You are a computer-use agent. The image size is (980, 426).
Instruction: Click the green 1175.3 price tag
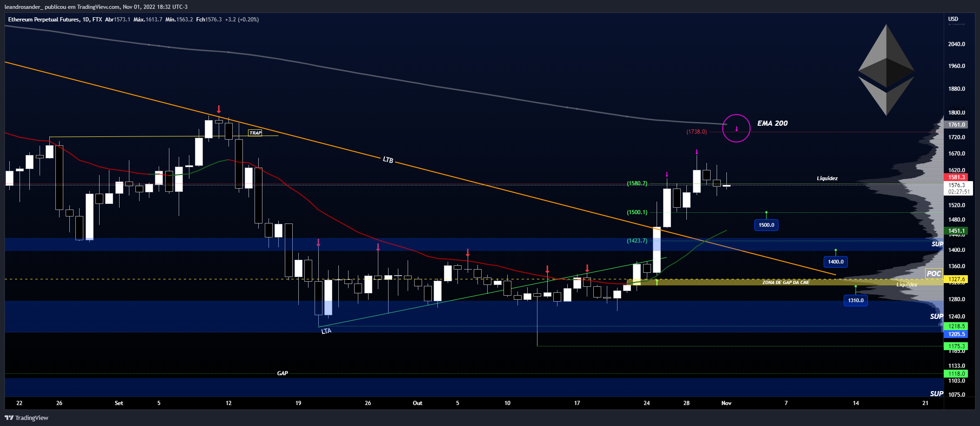(x=957, y=346)
